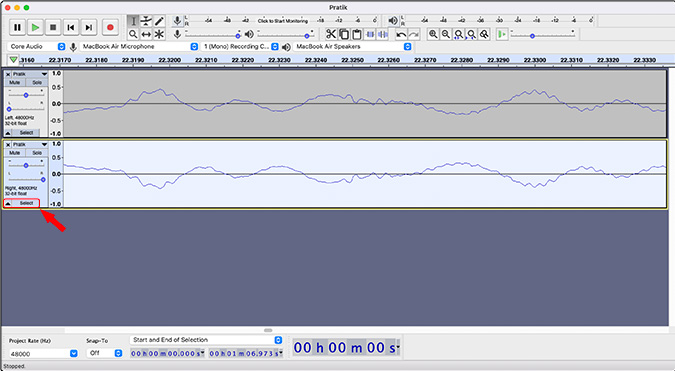Mute the Left channel track
The height and width of the screenshot is (371, 675).
tap(15, 82)
